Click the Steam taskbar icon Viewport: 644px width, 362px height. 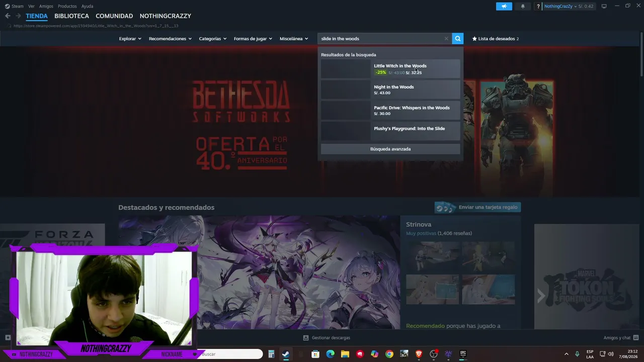[286, 354]
